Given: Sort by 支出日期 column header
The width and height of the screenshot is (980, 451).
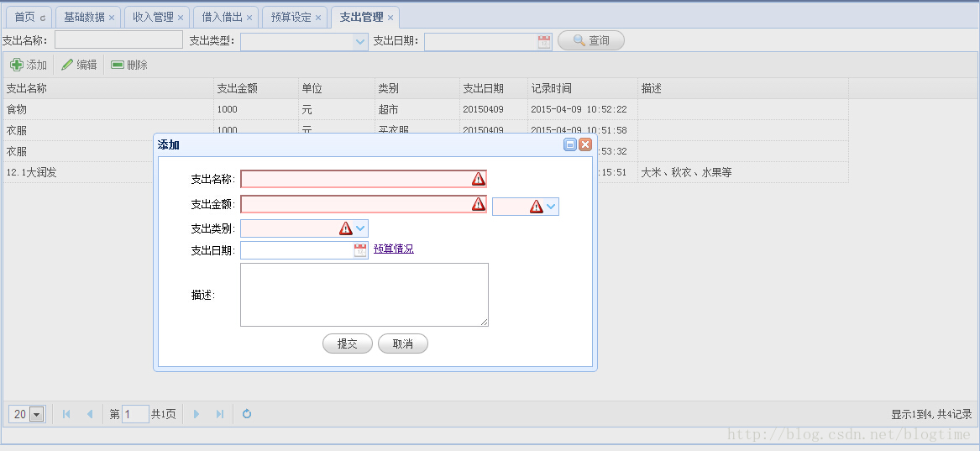Looking at the screenshot, I should 494,89.
